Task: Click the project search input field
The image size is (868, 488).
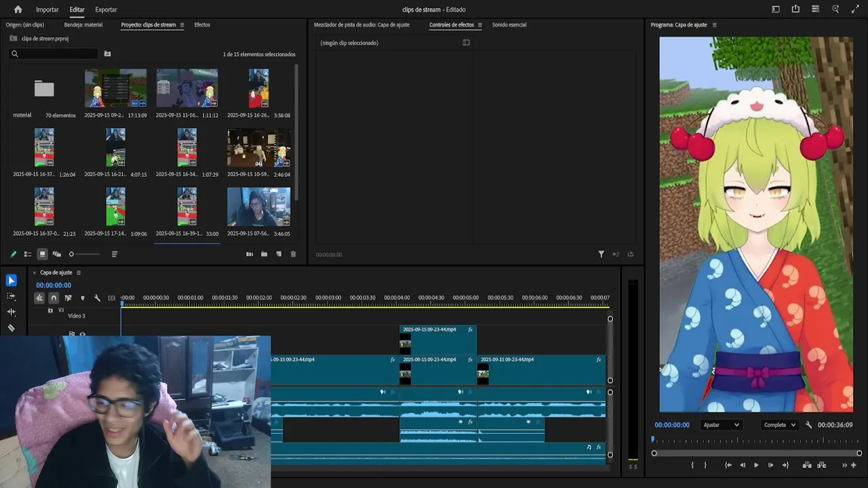Action: (x=54, y=54)
